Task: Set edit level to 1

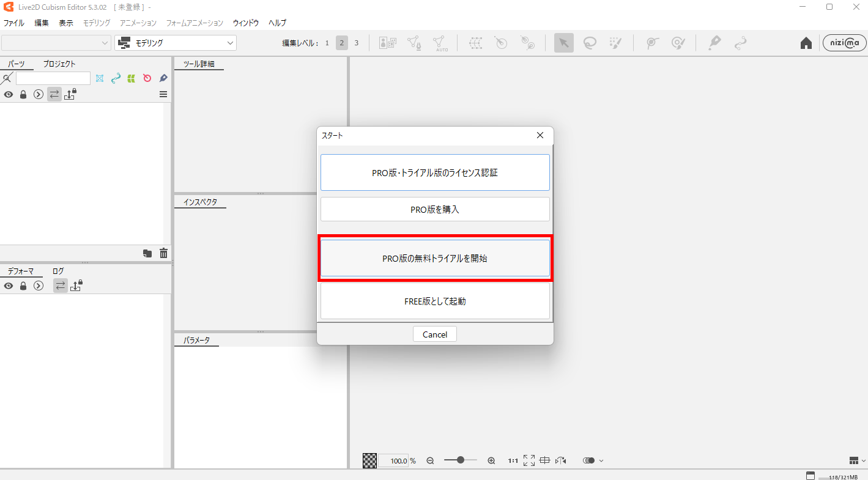Action: click(327, 43)
